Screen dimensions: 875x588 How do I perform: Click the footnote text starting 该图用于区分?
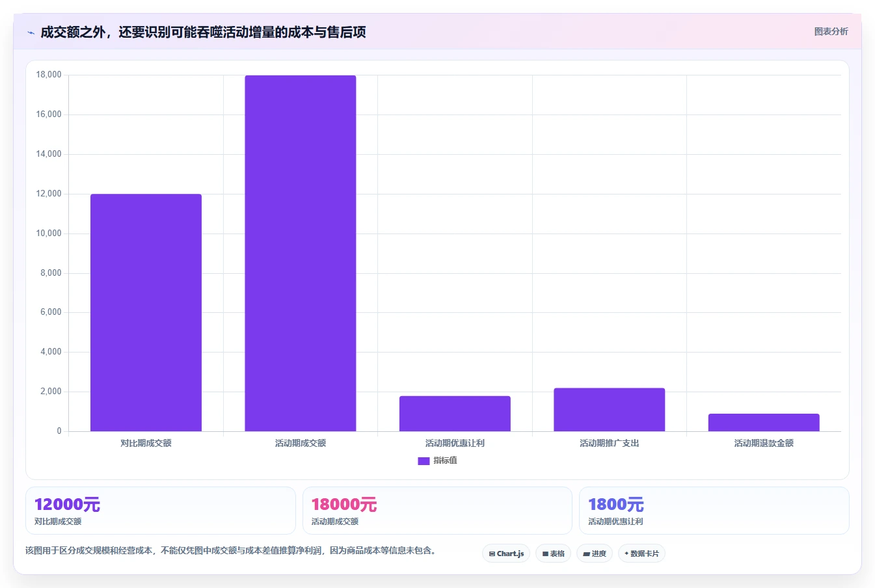coord(231,550)
